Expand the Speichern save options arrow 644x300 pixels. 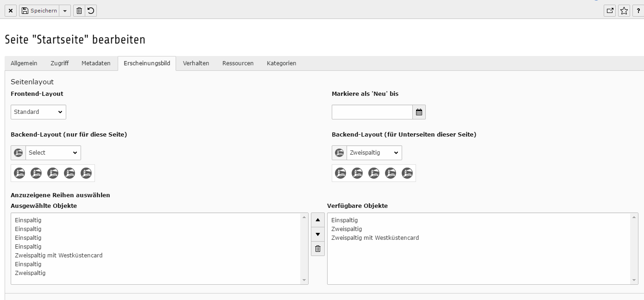click(x=65, y=11)
